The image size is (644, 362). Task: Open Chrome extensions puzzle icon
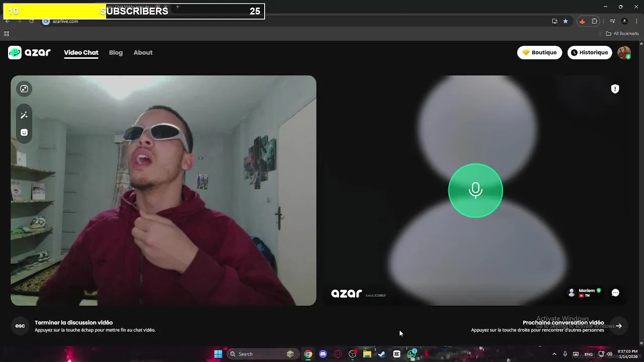click(595, 21)
